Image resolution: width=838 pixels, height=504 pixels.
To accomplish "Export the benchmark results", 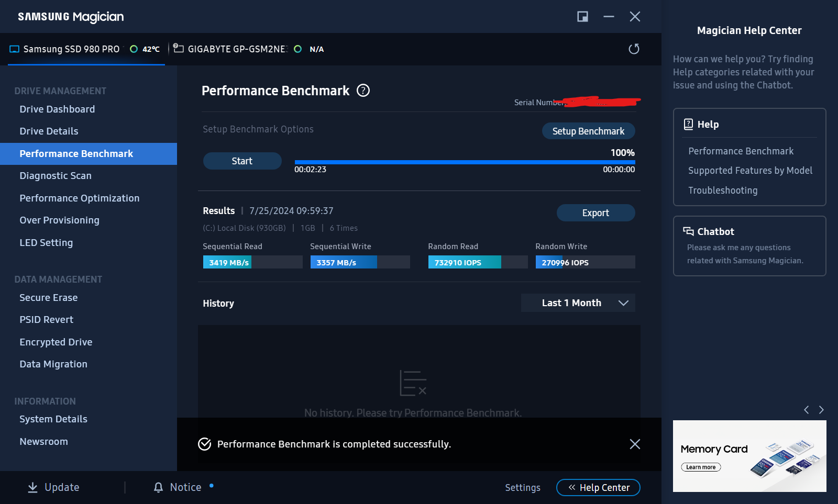I will coord(596,213).
